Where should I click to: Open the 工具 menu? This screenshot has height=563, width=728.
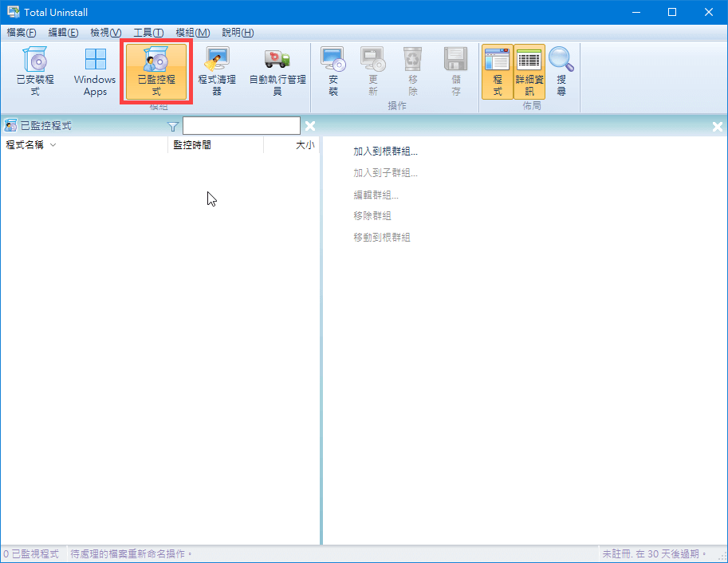[148, 32]
